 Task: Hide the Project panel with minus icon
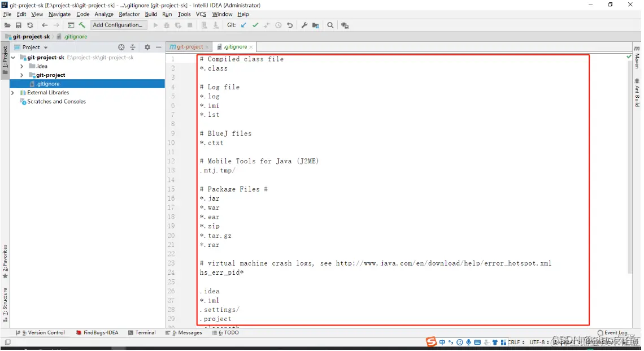pos(159,47)
